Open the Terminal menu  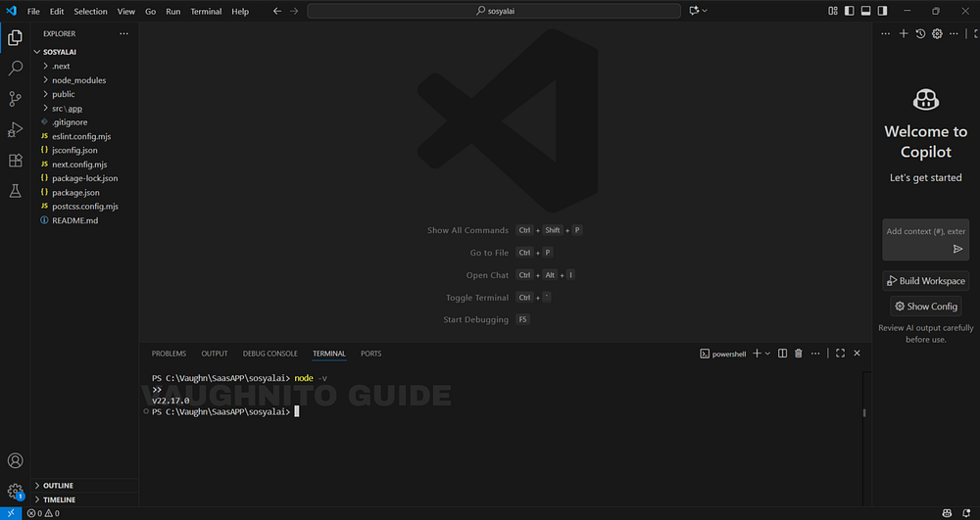[206, 11]
